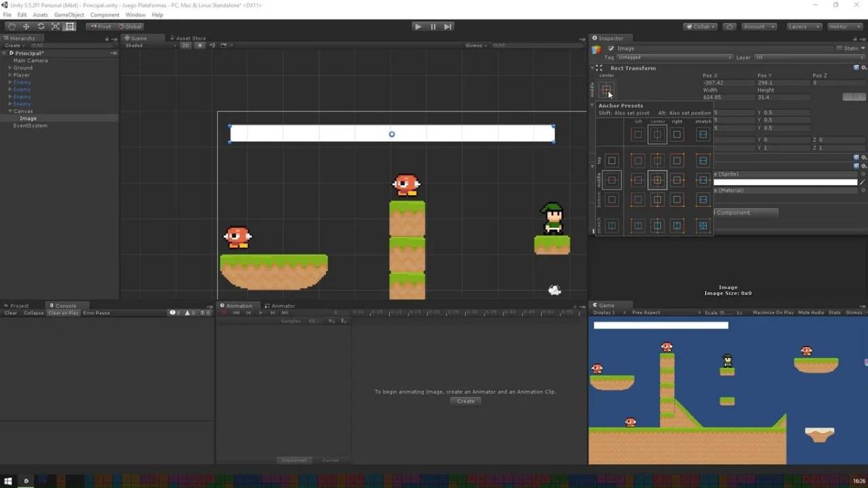Select the Rotate tool
This screenshot has height=488, width=868.
[x=41, y=27]
